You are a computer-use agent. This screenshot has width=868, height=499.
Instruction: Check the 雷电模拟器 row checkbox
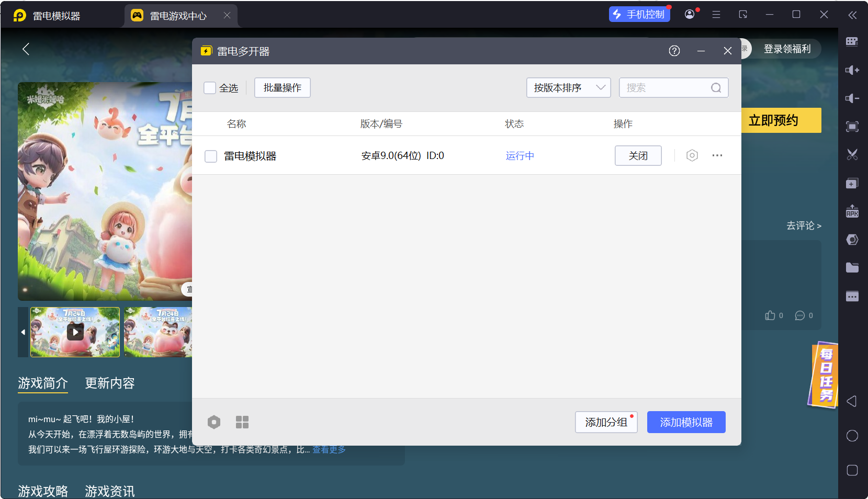(x=211, y=156)
